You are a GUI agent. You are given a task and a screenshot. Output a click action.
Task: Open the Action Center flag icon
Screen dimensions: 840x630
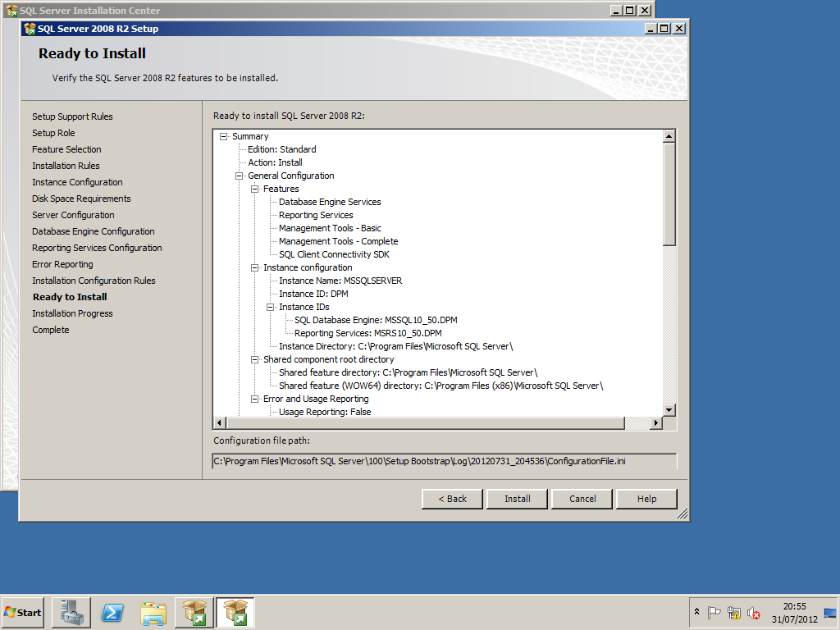[714, 612]
